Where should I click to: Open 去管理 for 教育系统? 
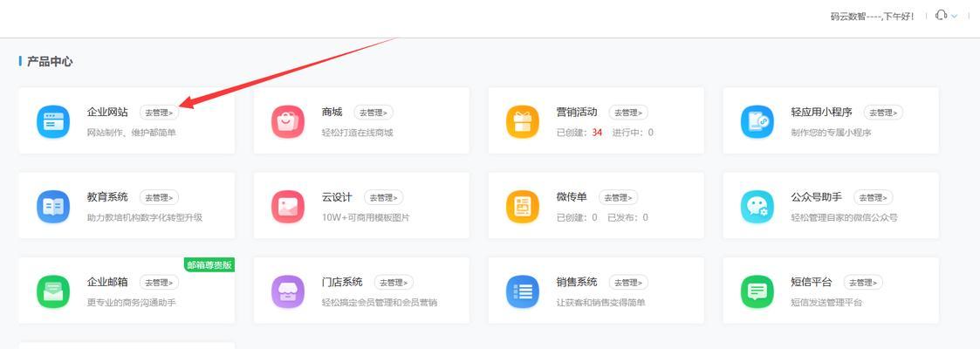(x=159, y=197)
